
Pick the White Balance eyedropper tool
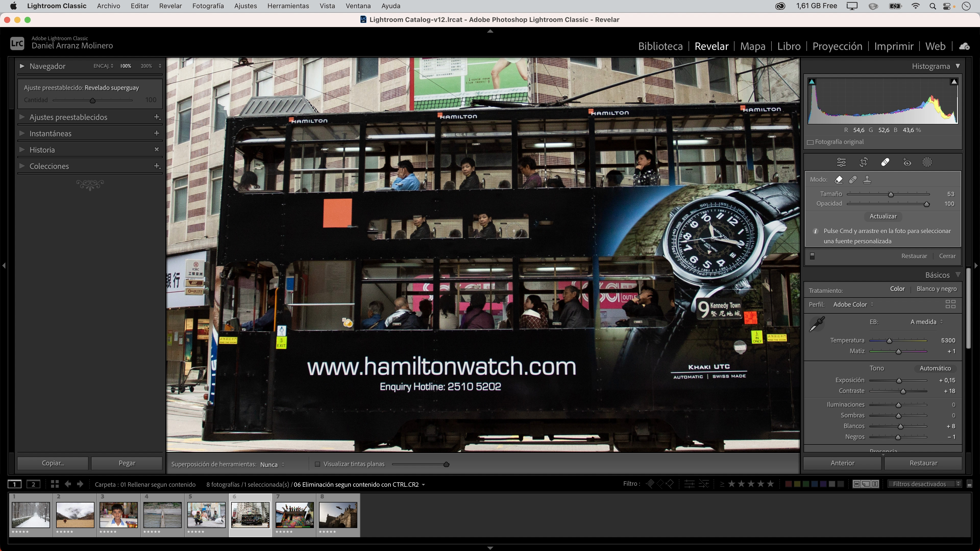pos(817,324)
